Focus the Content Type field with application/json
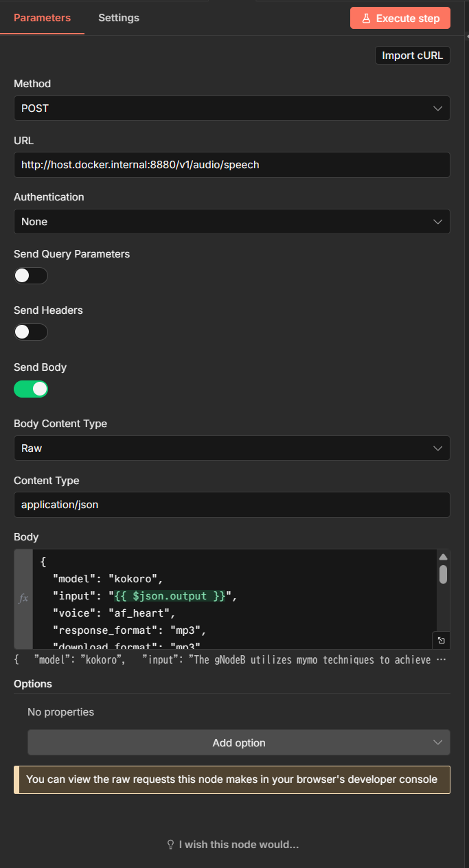The width and height of the screenshot is (469, 868). tap(231, 505)
